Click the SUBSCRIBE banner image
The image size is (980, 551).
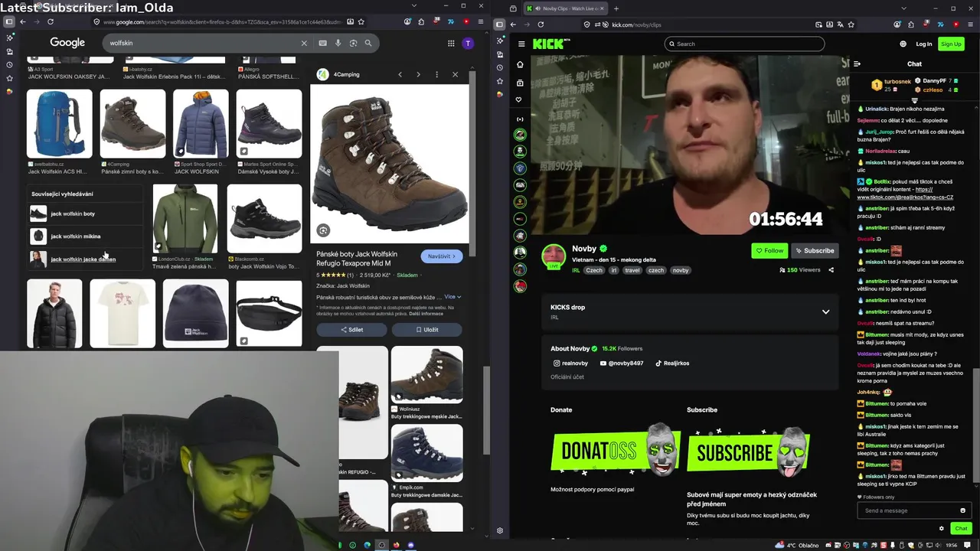[x=749, y=451]
